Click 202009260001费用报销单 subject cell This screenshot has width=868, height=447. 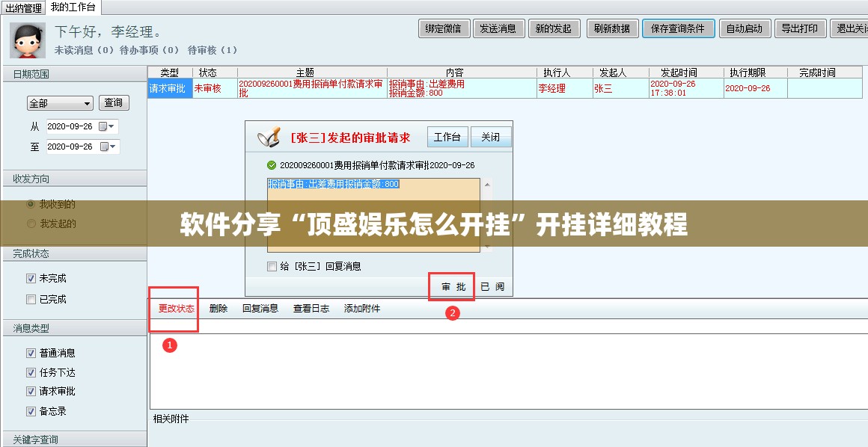312,88
